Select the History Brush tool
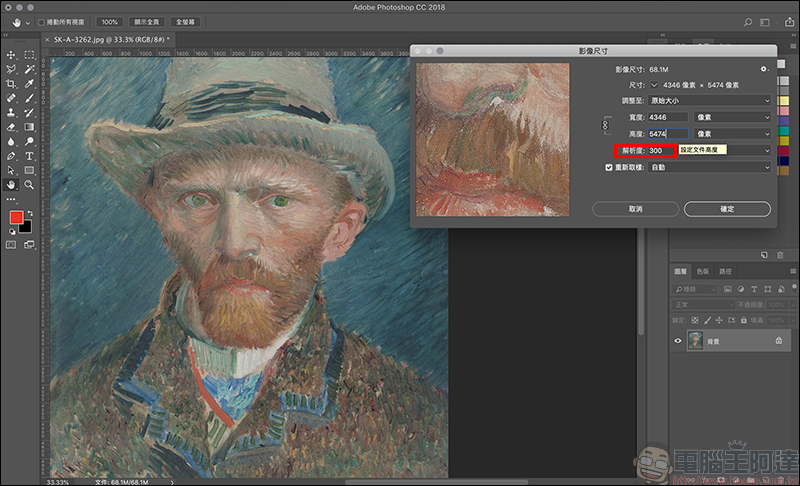 (30, 112)
